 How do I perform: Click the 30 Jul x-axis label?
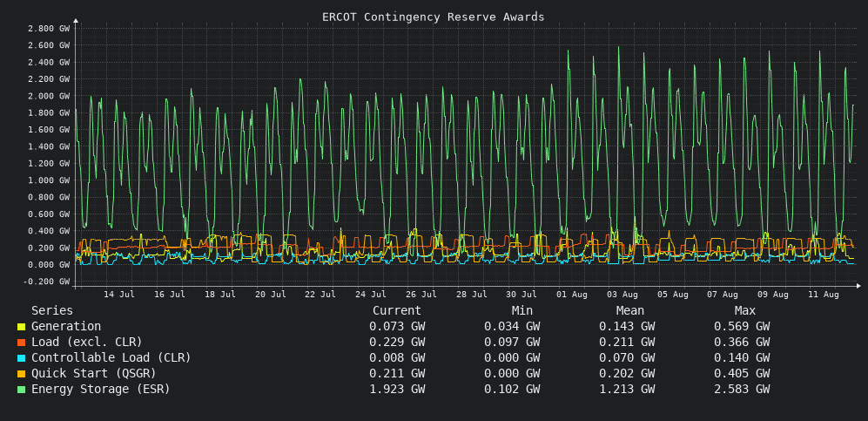[521, 295]
